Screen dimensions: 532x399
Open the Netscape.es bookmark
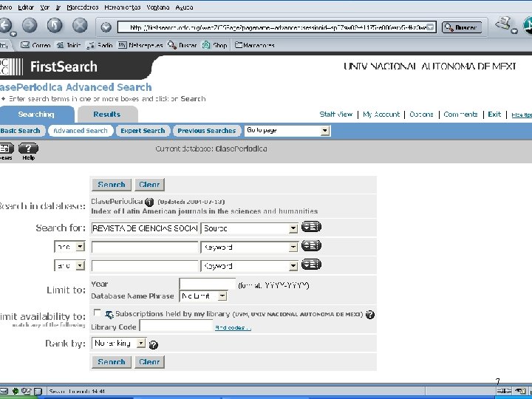tap(140, 45)
